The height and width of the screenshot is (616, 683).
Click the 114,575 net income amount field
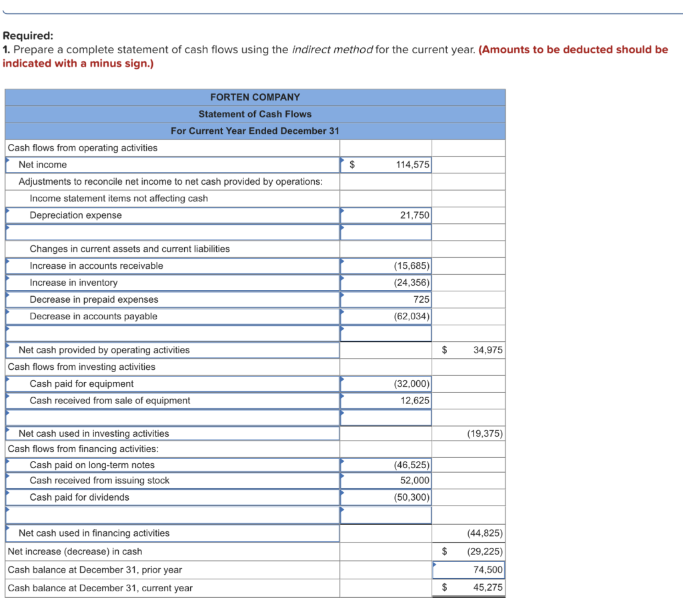click(x=394, y=165)
